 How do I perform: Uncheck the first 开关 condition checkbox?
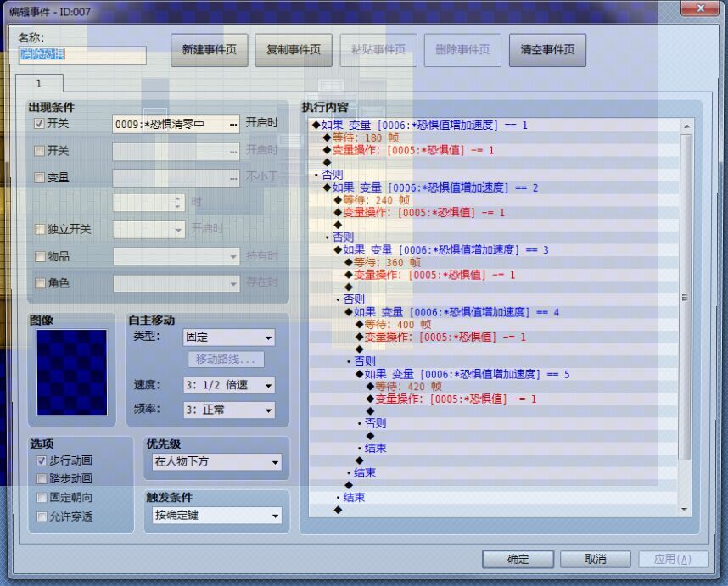pyautogui.click(x=40, y=124)
